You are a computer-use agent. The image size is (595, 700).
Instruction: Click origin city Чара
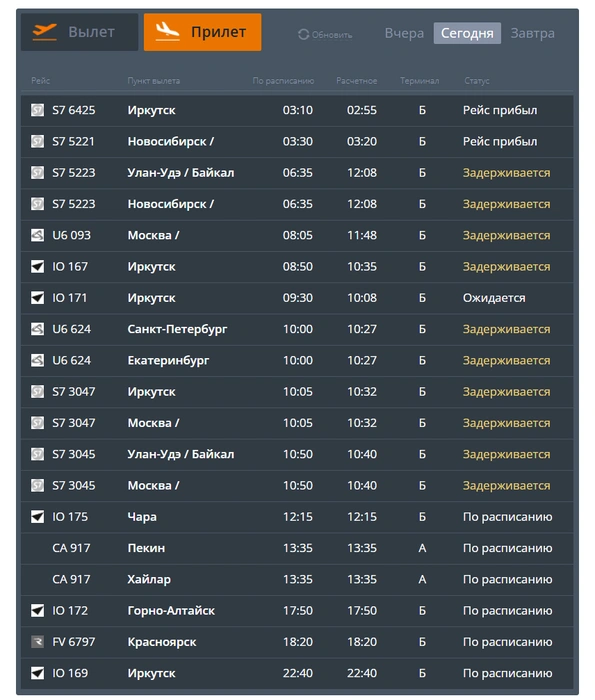[142, 517]
